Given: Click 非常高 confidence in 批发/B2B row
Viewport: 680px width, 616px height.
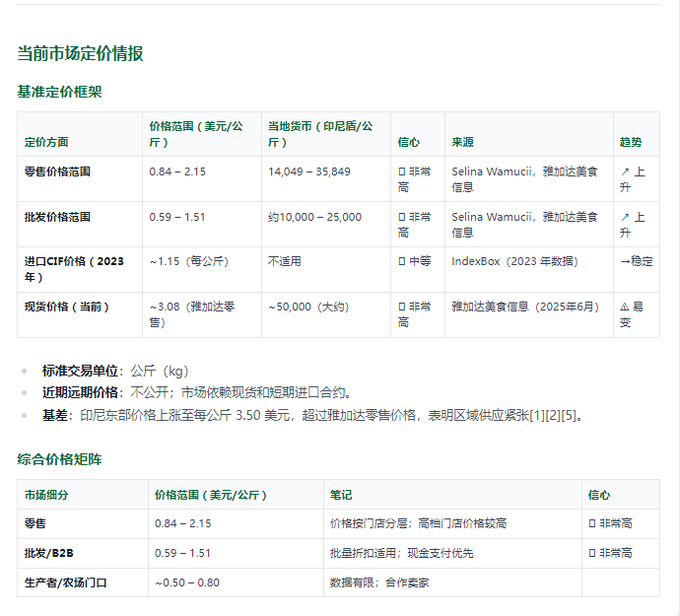Looking at the screenshot, I should click(611, 553).
